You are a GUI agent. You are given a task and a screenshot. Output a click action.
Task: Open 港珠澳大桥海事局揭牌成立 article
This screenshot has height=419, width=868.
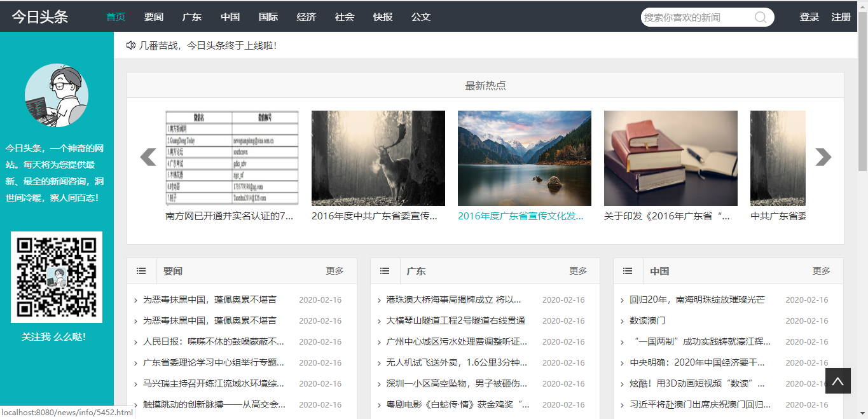point(454,300)
